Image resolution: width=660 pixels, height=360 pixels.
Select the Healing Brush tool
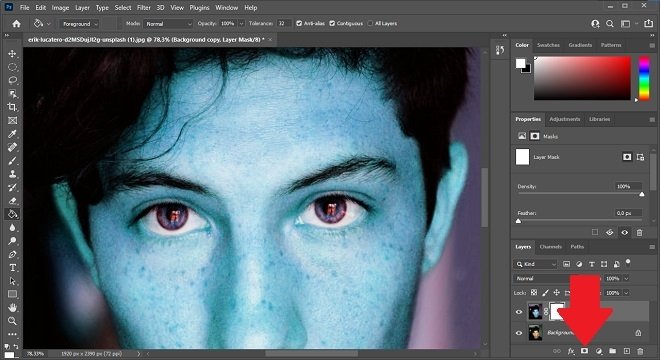click(12, 147)
